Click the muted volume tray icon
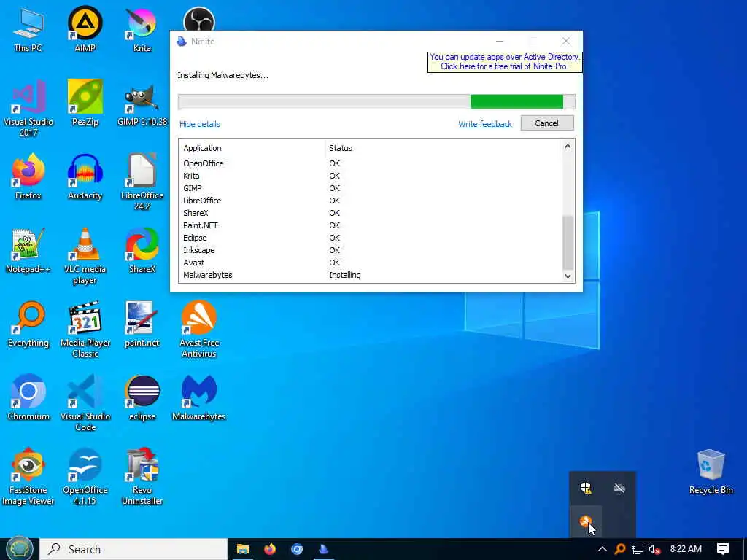 654,549
